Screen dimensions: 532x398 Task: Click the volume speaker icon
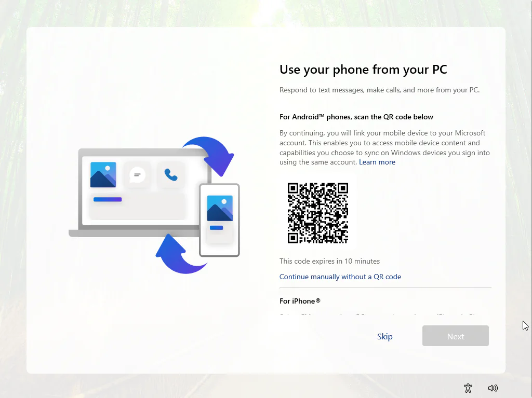click(493, 388)
